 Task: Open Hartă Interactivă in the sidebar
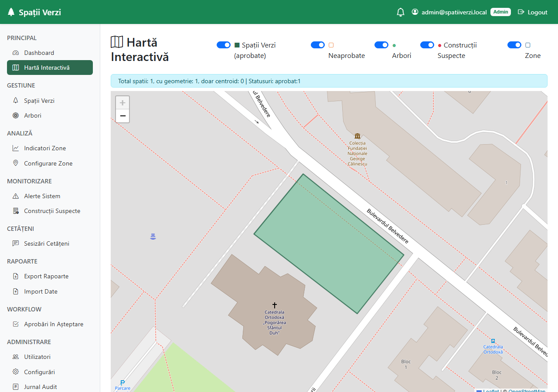(50, 68)
